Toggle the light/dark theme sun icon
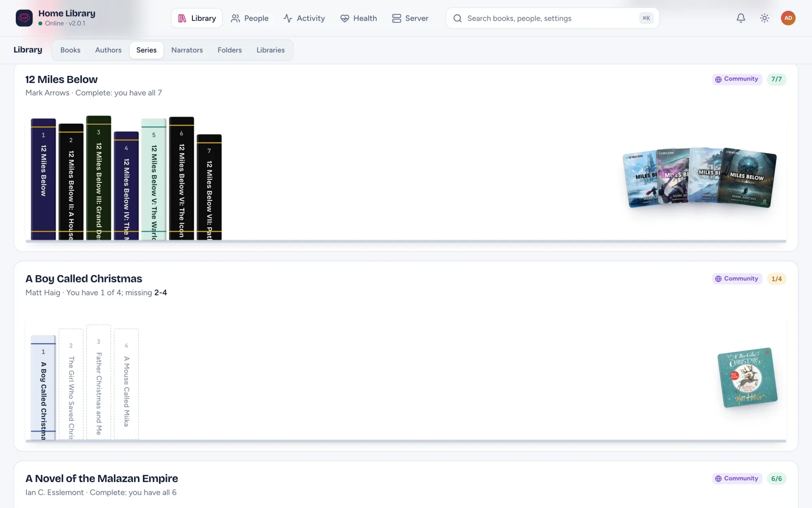 point(764,18)
